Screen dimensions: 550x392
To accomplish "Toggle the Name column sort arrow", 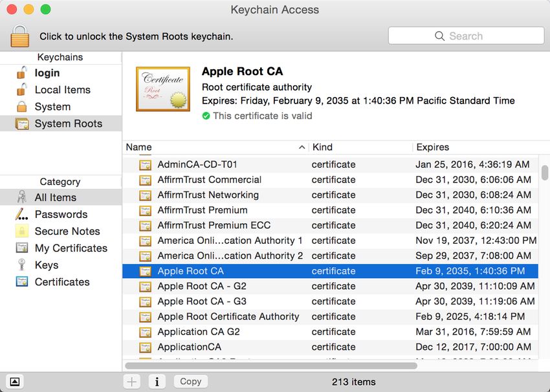I will pos(302,147).
